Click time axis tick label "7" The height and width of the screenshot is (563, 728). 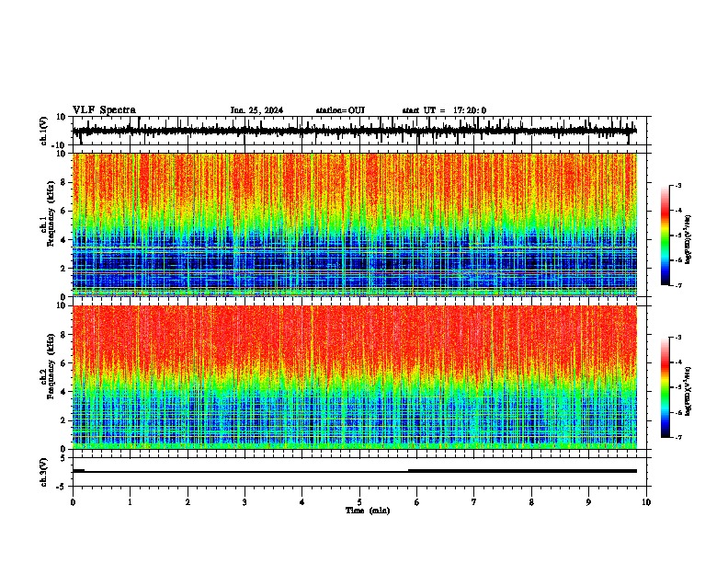point(474,502)
